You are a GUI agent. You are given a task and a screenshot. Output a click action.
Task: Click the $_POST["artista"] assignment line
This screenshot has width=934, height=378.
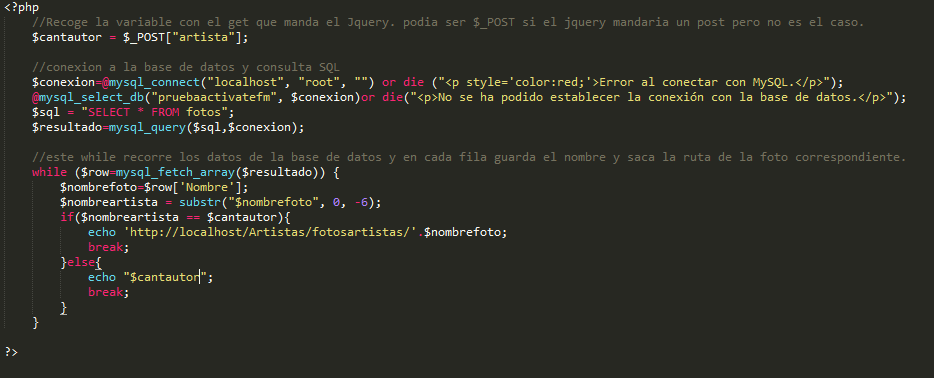tap(140, 38)
